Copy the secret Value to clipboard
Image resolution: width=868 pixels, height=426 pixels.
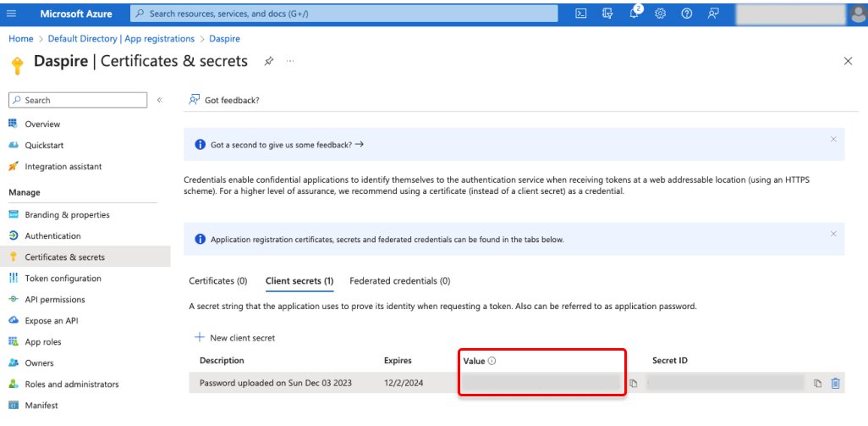pos(634,384)
